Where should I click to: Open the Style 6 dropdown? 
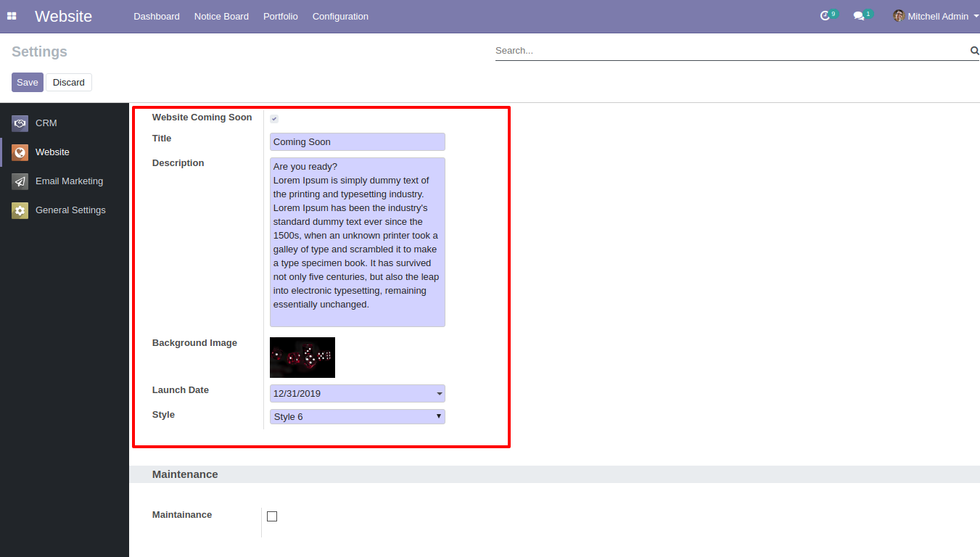[358, 417]
